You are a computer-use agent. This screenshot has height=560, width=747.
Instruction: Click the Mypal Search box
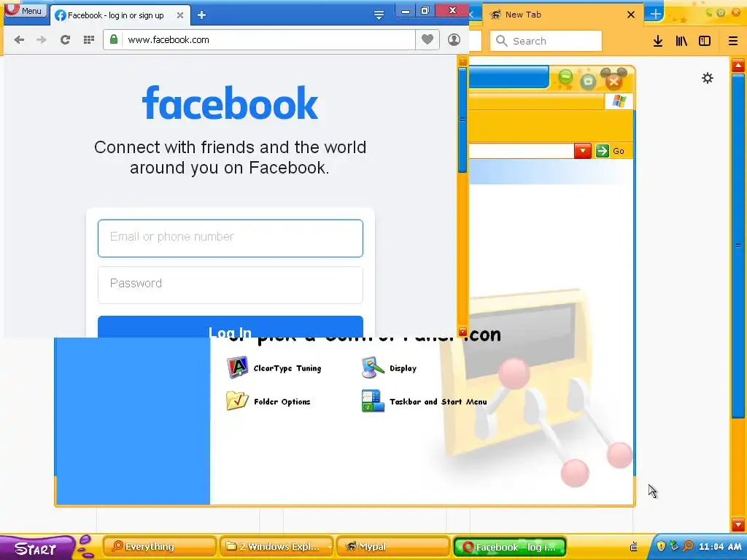546,41
